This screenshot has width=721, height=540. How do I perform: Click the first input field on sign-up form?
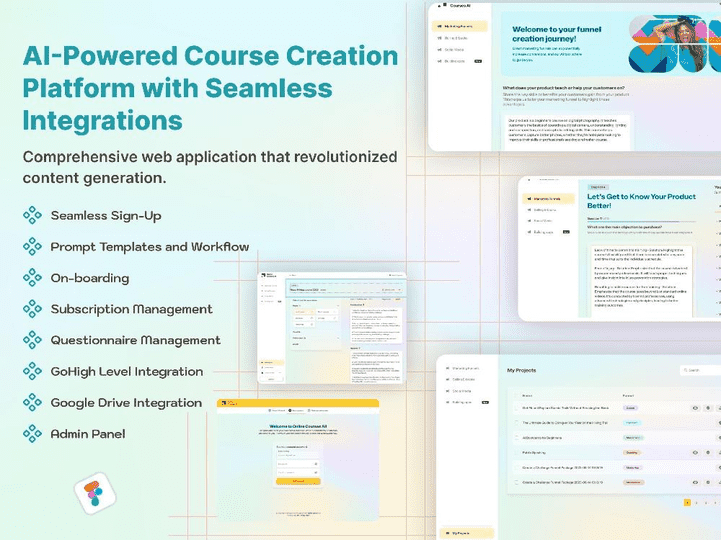click(298, 455)
